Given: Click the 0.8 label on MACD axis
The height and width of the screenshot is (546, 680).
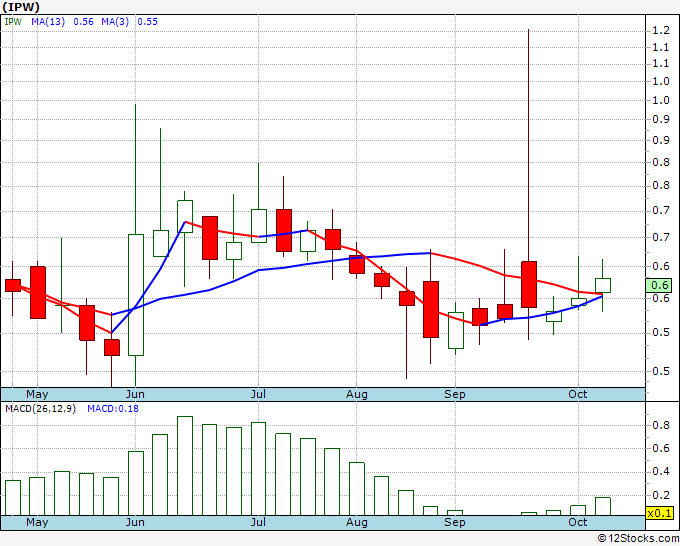Looking at the screenshot, I should coord(660,424).
